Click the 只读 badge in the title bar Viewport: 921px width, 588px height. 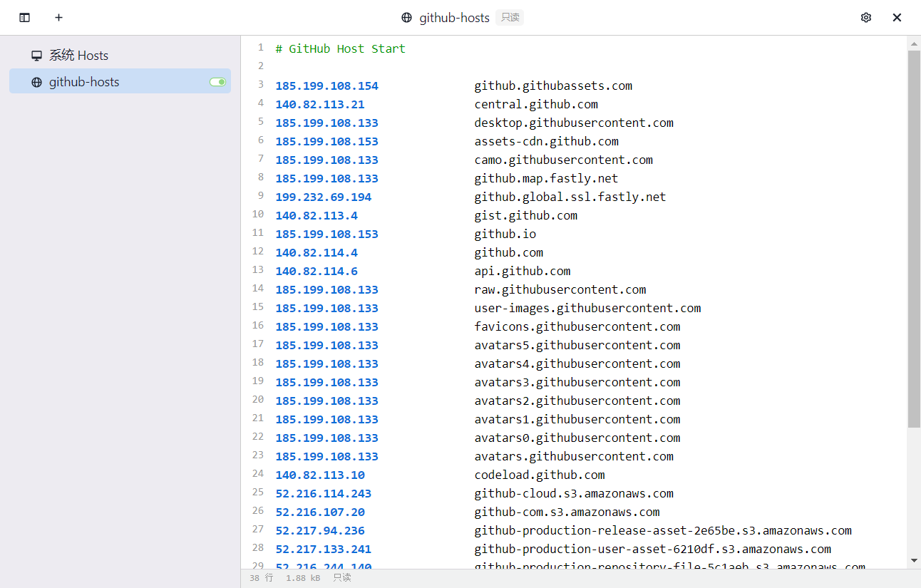(x=510, y=18)
